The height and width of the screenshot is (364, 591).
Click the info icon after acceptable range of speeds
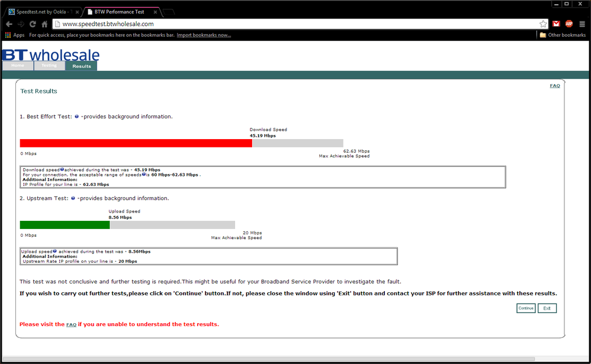pos(143,174)
